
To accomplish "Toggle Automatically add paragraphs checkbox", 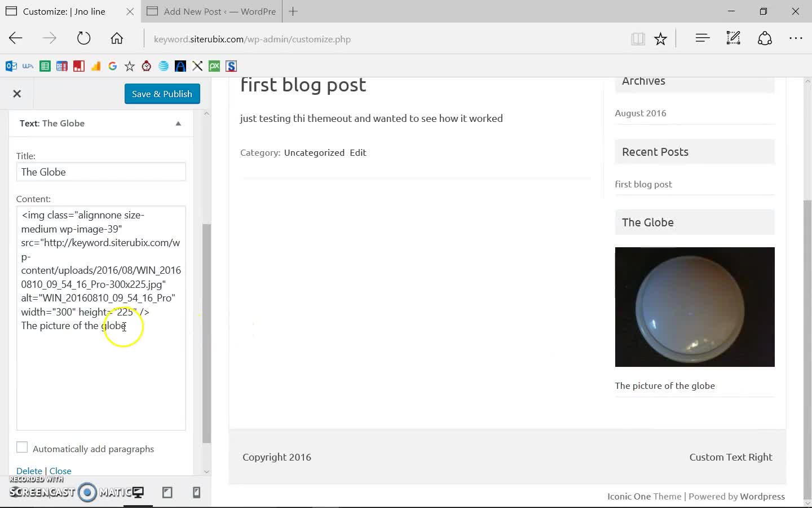I will [x=22, y=448].
